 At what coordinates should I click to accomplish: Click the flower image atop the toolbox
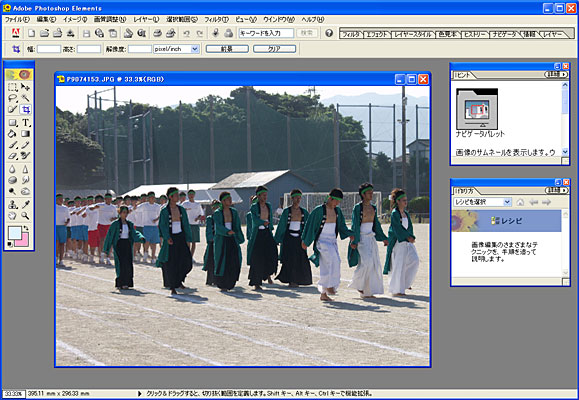click(19, 75)
